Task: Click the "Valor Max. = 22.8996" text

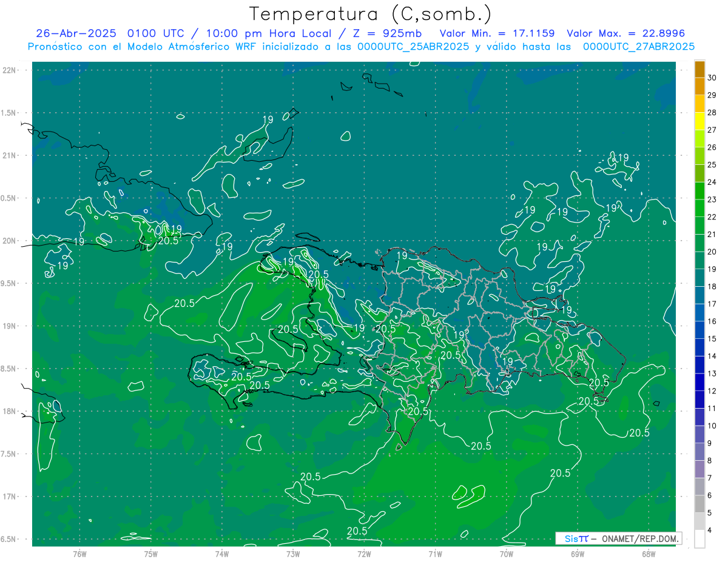Action: pyautogui.click(x=625, y=33)
